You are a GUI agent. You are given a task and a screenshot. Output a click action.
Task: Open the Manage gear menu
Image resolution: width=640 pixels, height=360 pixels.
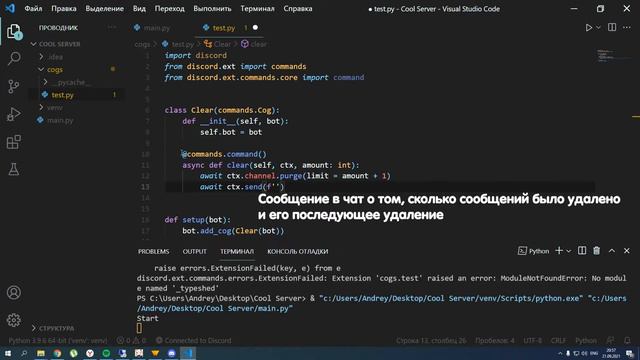pos(13,320)
